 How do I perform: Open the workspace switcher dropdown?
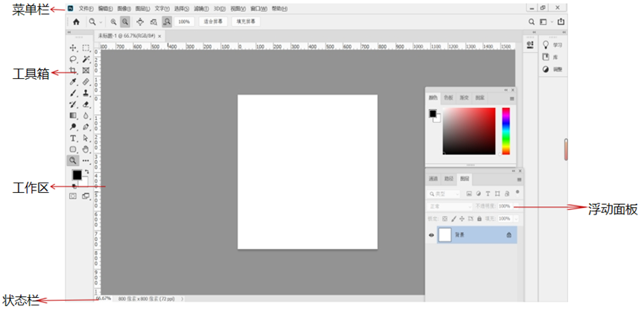[546, 22]
